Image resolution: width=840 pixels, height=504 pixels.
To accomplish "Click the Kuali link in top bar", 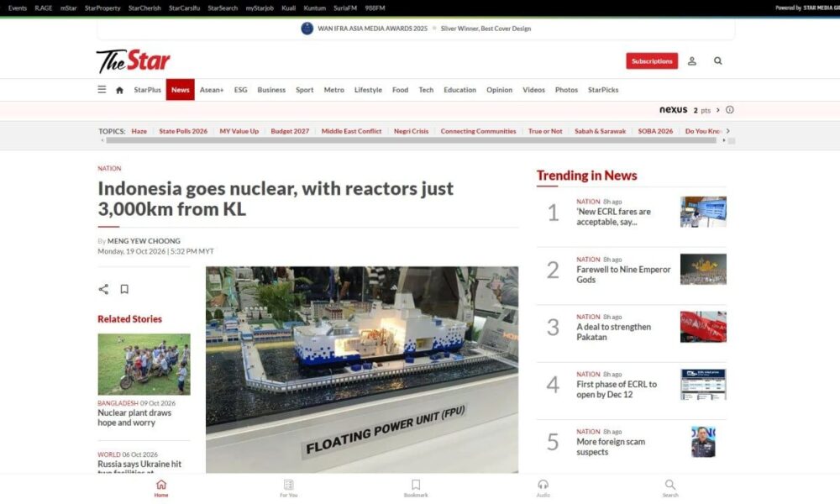I will 289,8.
